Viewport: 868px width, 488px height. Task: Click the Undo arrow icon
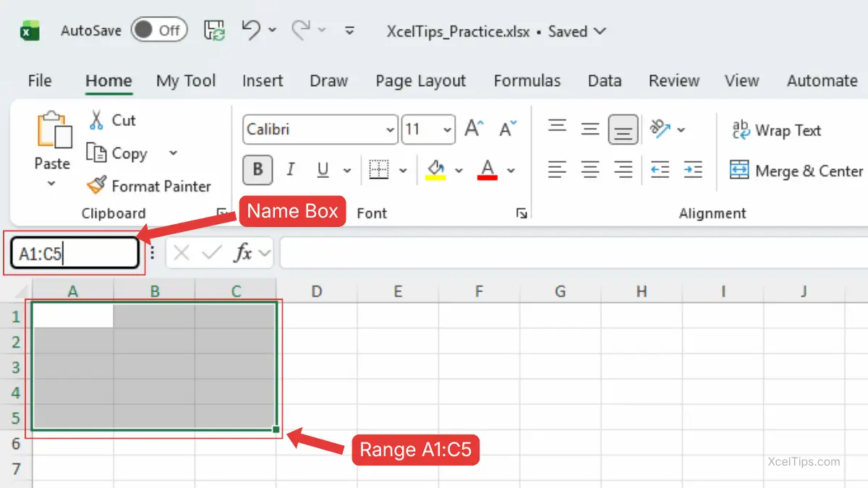tap(251, 30)
